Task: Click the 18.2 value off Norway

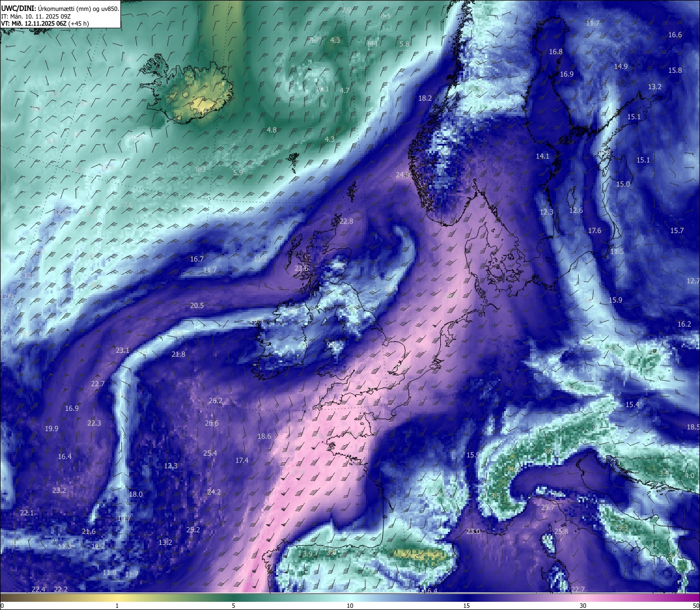Action: point(425,98)
